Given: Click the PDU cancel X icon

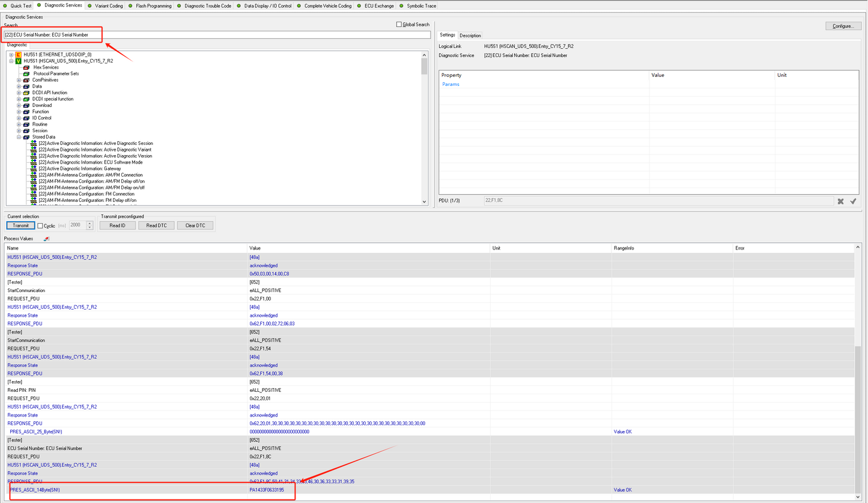Looking at the screenshot, I should click(x=840, y=201).
